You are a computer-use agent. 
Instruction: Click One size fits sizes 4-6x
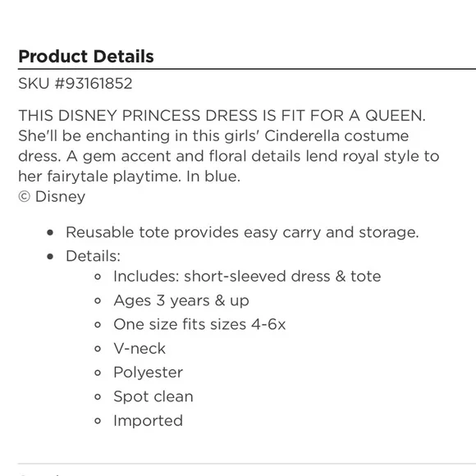(199, 324)
